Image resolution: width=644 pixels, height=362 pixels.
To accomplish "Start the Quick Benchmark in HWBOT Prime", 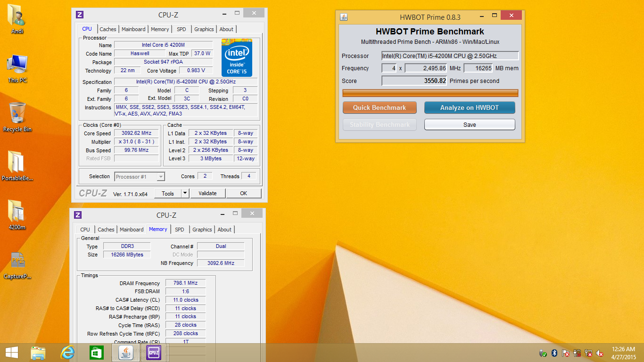I will (380, 107).
